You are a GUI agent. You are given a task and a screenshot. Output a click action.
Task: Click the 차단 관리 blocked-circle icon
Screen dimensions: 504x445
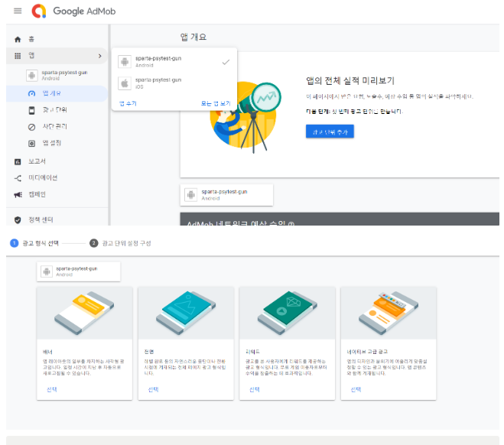click(31, 127)
